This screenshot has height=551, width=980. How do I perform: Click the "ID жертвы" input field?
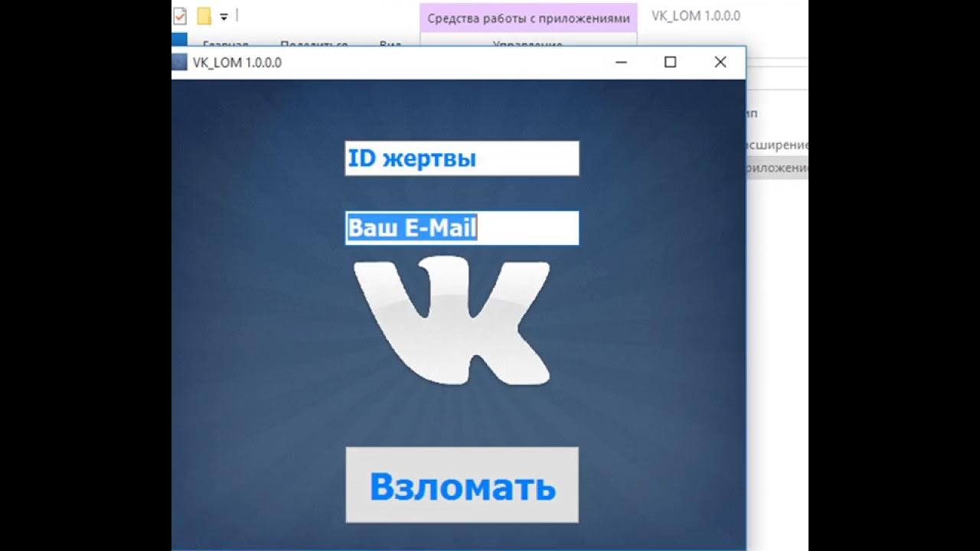(x=462, y=158)
